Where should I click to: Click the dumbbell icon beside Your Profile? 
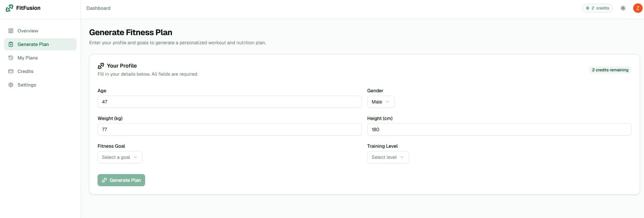pyautogui.click(x=101, y=66)
